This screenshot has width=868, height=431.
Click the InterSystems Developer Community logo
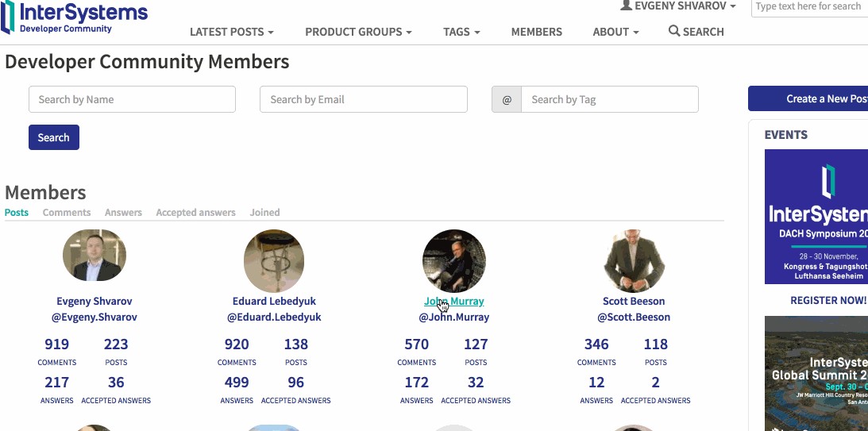coord(74,18)
